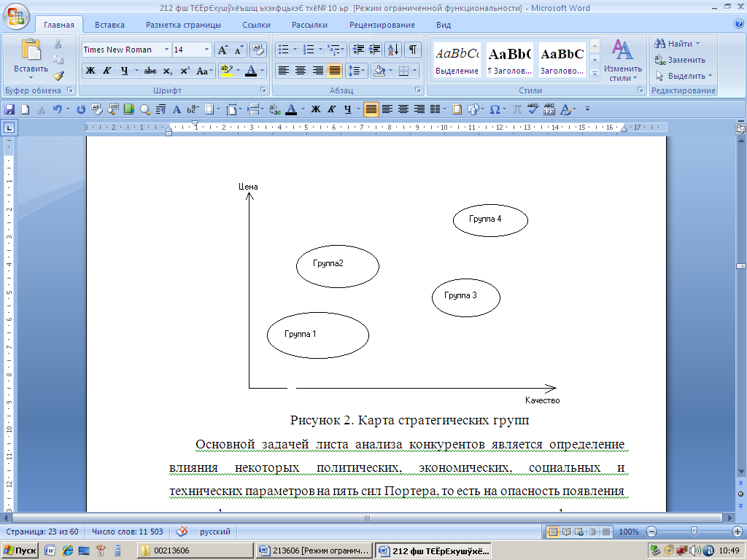747x560 pixels.
Task: Open the line spacing dropdown
Action: 356,71
